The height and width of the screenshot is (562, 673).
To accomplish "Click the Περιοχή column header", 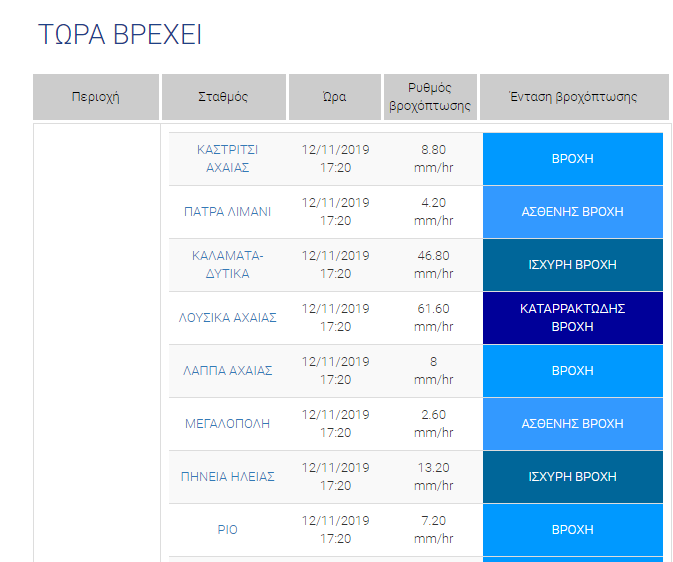I will 96,97.
